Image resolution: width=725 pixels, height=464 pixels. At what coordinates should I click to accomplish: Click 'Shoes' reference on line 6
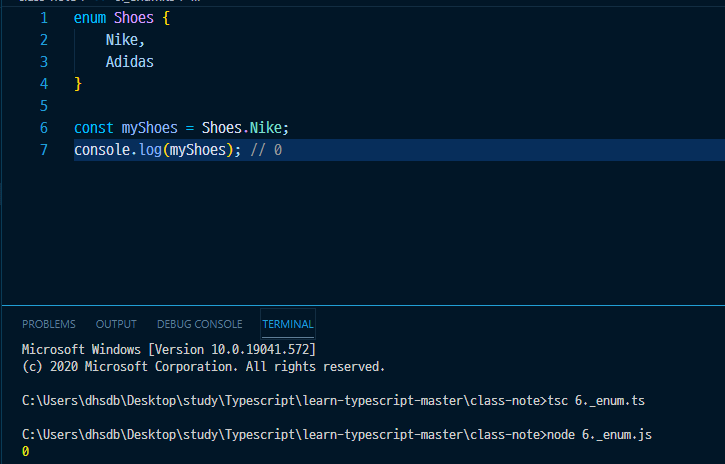pos(221,128)
